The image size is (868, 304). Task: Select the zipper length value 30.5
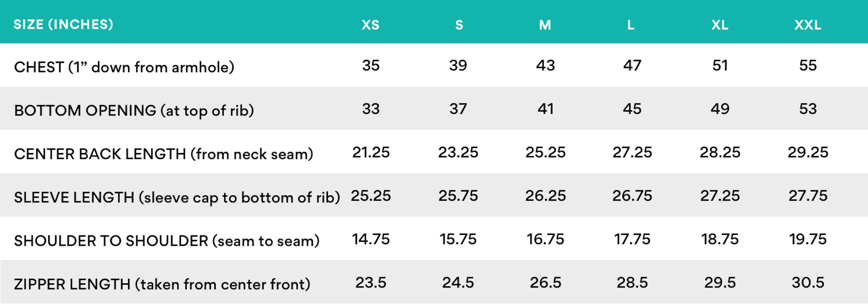click(808, 283)
